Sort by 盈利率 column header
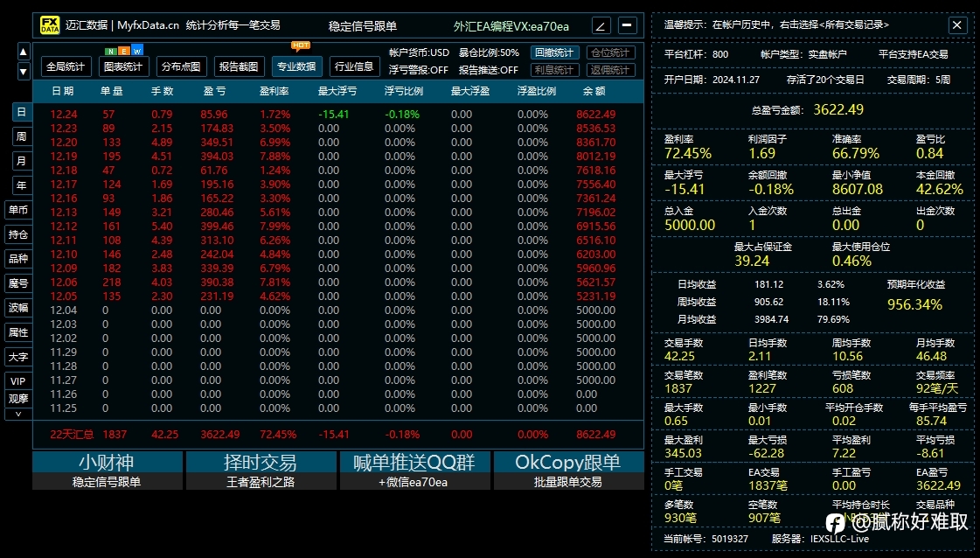980x558 pixels. pos(275,91)
